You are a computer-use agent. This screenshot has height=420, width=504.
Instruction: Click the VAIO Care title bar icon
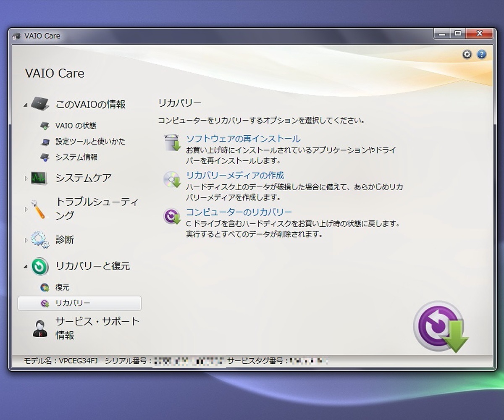click(17, 36)
